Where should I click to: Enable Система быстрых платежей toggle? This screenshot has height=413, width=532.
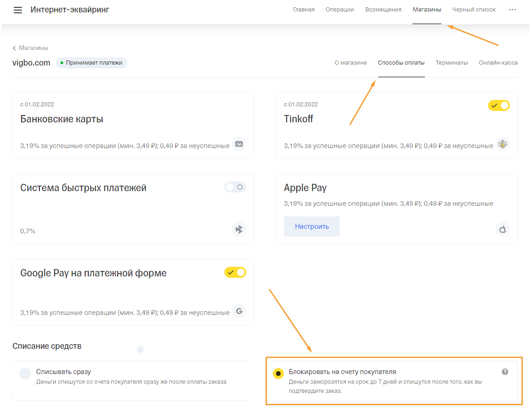(x=235, y=187)
